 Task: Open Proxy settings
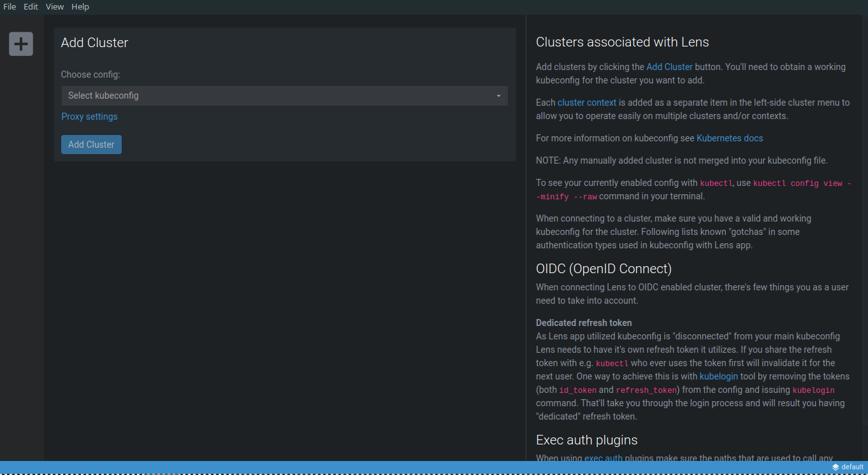pos(89,117)
